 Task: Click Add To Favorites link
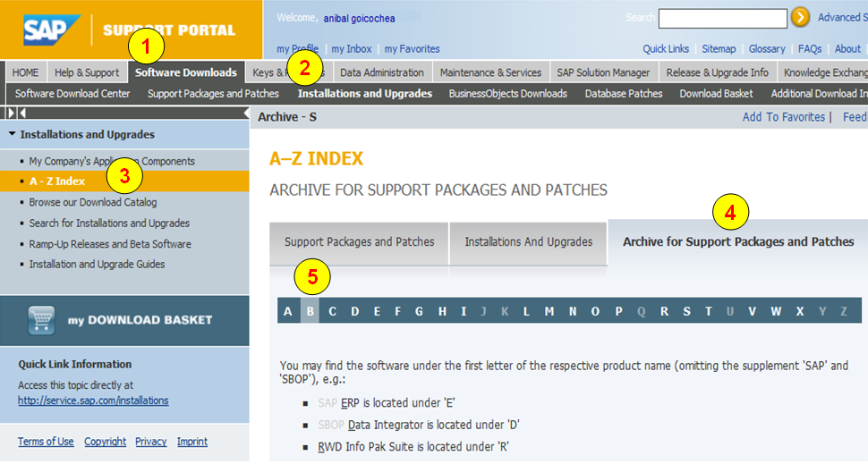[783, 117]
